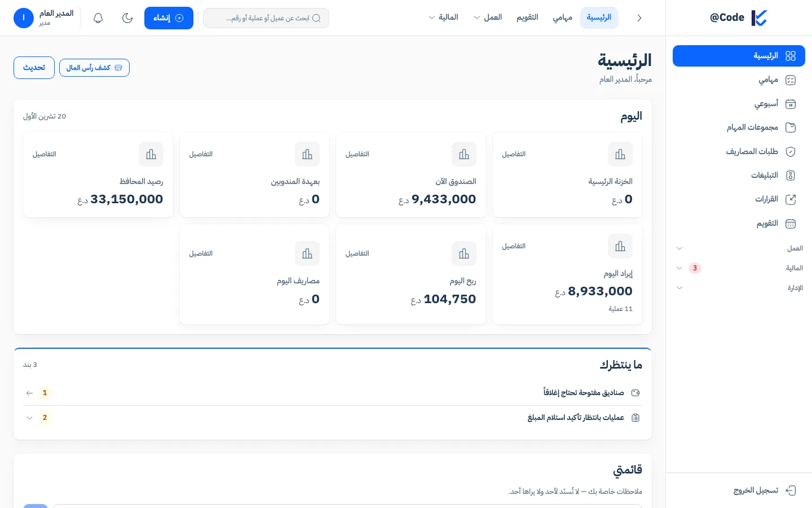The height and width of the screenshot is (508, 812).
Task: Click the chart icon on إيراد اليوم card
Action: click(620, 246)
